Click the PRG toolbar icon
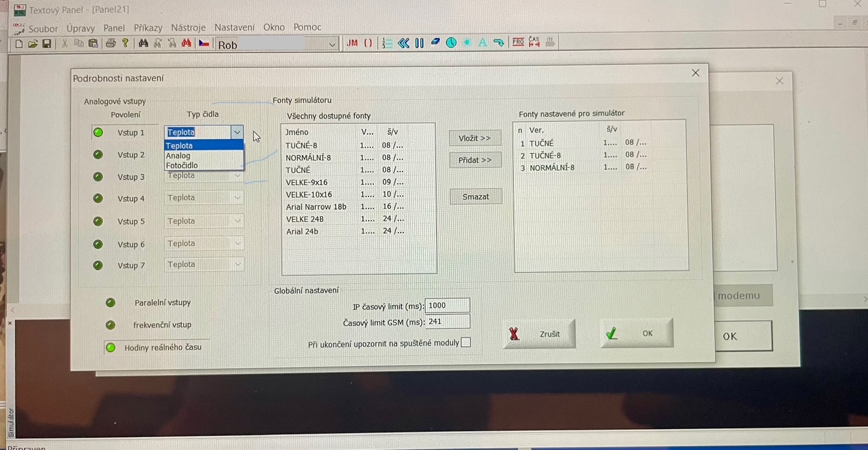Image resolution: width=868 pixels, height=450 pixels. click(518, 42)
